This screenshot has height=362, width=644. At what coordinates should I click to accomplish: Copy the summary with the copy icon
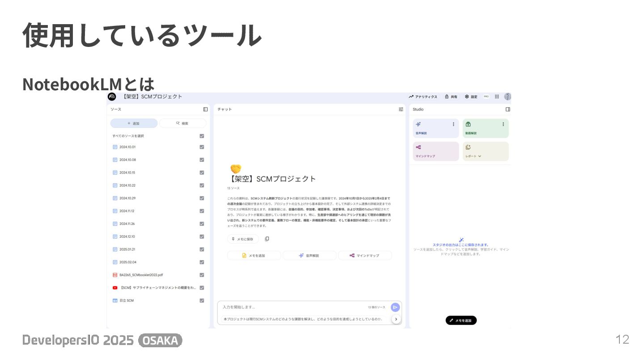267,239
